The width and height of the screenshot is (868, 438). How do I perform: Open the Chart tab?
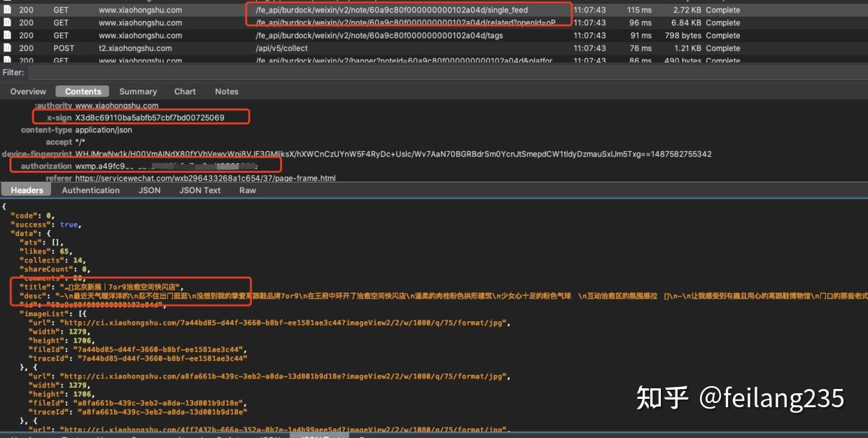[185, 92]
